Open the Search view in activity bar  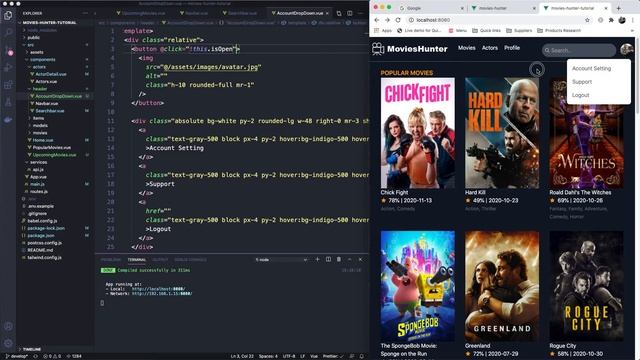[x=8, y=33]
